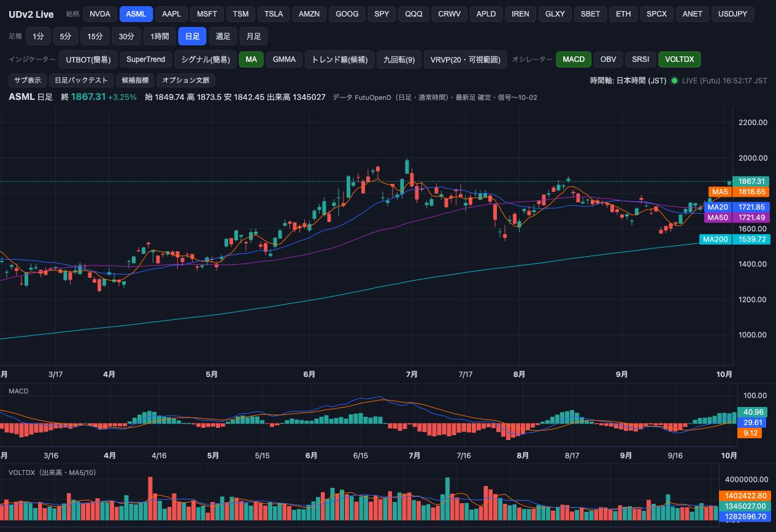Select the 日足 daily timeframe

tap(192, 37)
